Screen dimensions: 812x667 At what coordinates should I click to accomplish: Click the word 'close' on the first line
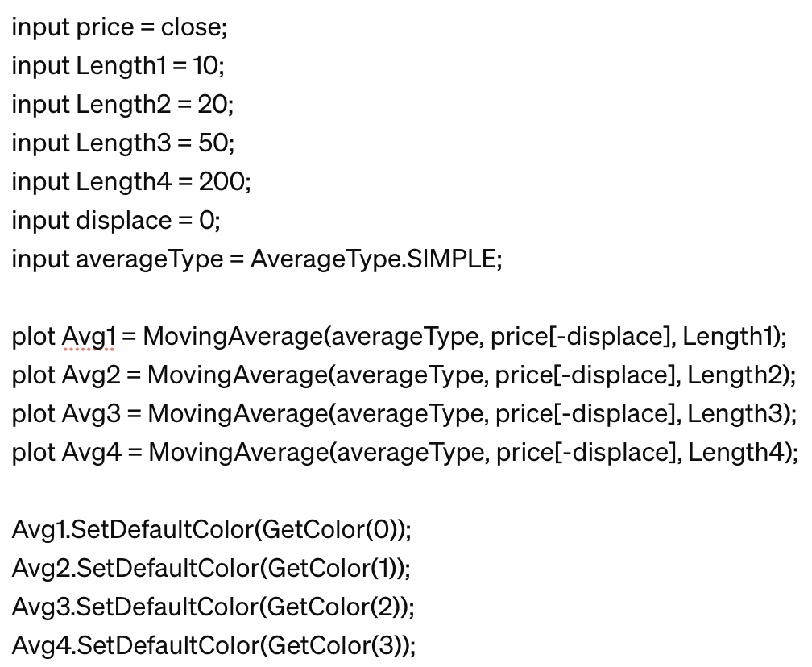pyautogui.click(x=191, y=27)
